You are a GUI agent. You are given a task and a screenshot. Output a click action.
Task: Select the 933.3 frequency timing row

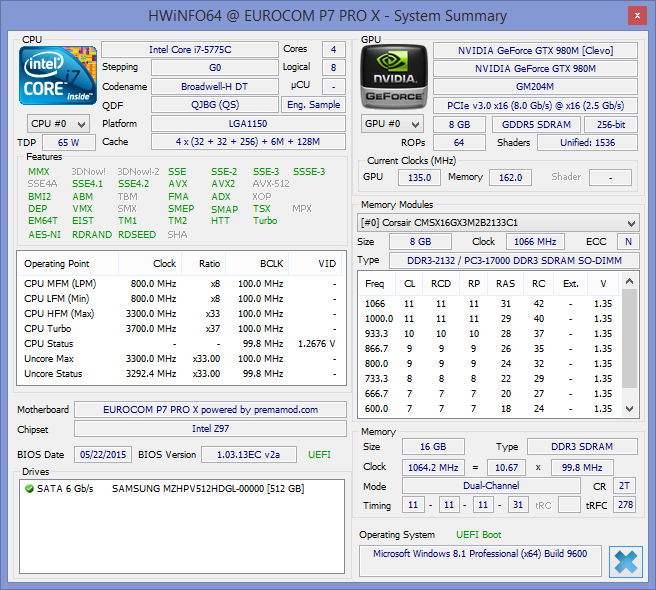coord(489,334)
